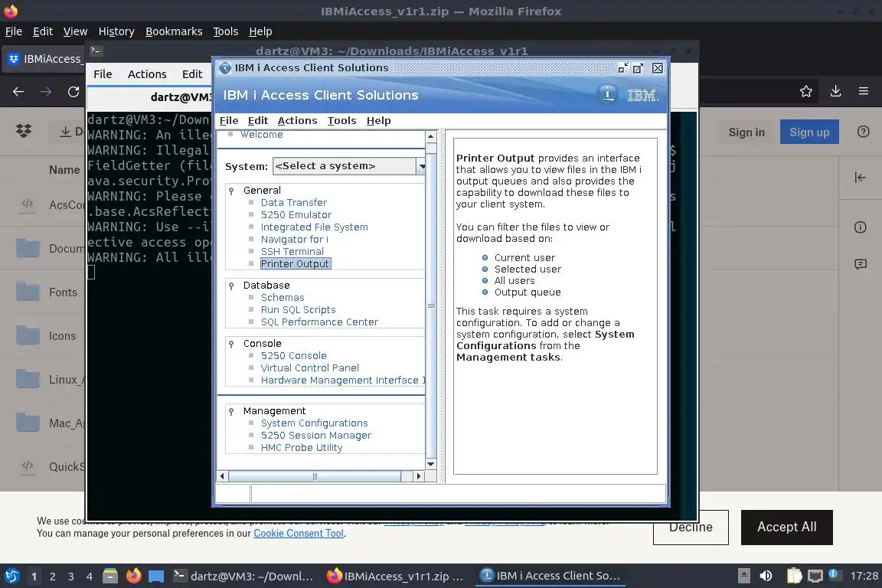Open the System selection dropdown arrow
The height and width of the screenshot is (588, 882).
421,166
